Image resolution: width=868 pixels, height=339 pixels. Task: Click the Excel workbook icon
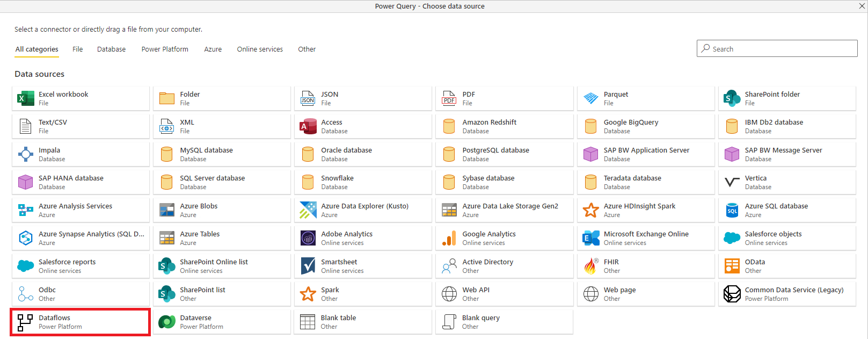coord(25,98)
